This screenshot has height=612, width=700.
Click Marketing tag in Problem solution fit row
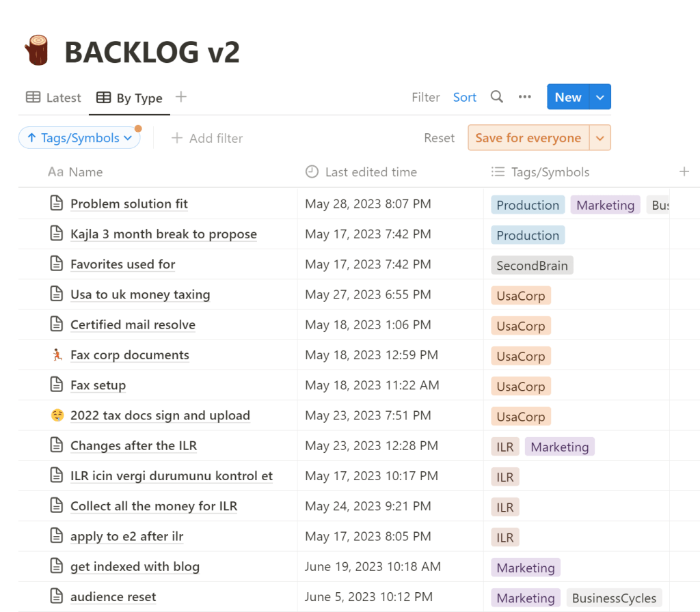(605, 205)
